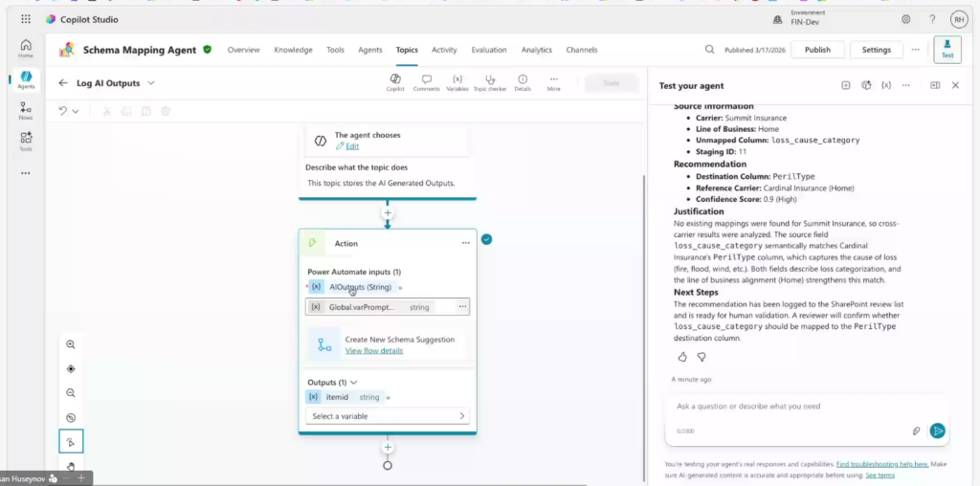
Task: Open Flows in the left sidebar
Action: click(26, 113)
